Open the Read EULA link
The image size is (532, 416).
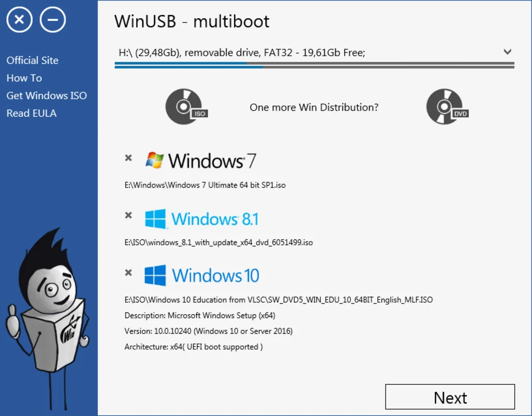(x=31, y=113)
